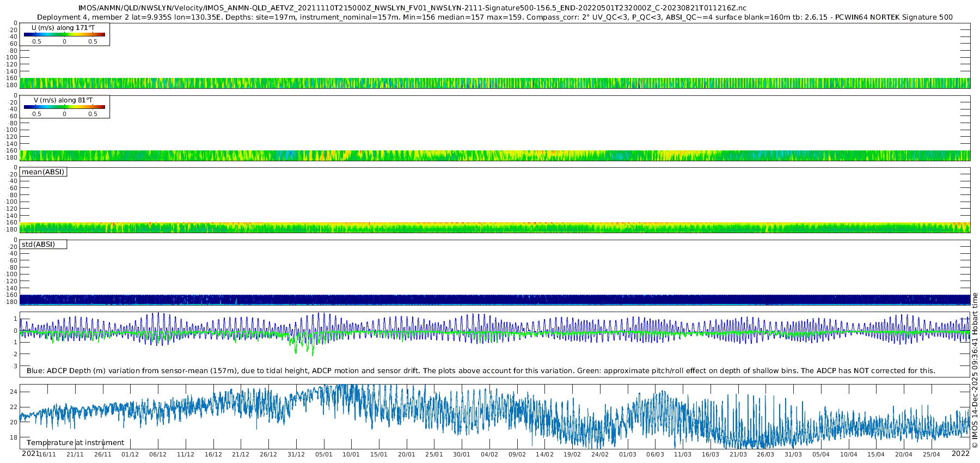This screenshot has width=980, height=463.
Task: Click the U velocity colorbar gradient
Action: pyautogui.click(x=64, y=35)
